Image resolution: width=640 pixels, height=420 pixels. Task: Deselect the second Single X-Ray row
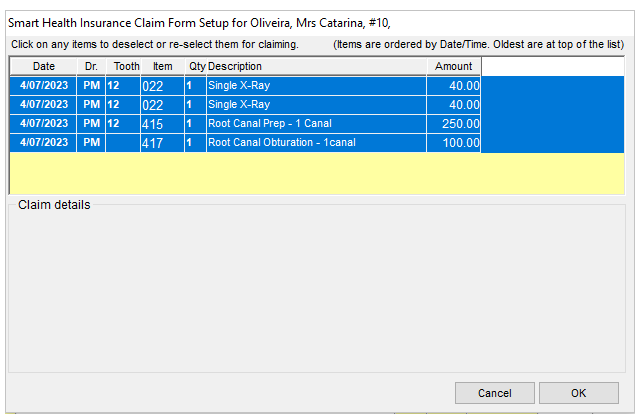coord(317,104)
